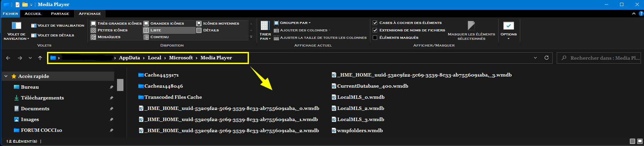Open recent locations dropdown arrow

click(30, 58)
